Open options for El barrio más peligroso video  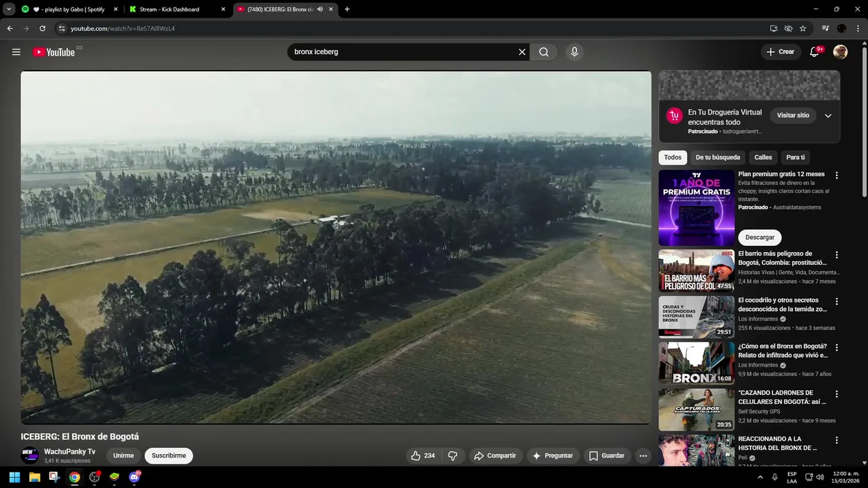pos(836,255)
